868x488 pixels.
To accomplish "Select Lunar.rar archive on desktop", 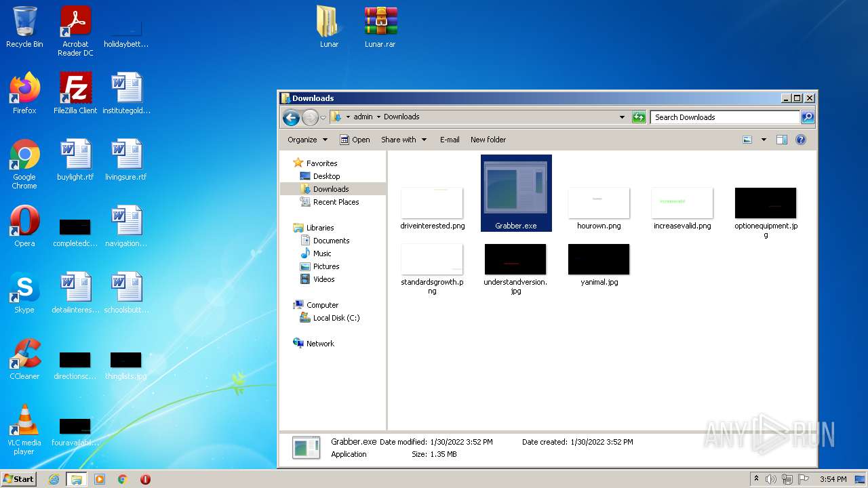I will (380, 28).
